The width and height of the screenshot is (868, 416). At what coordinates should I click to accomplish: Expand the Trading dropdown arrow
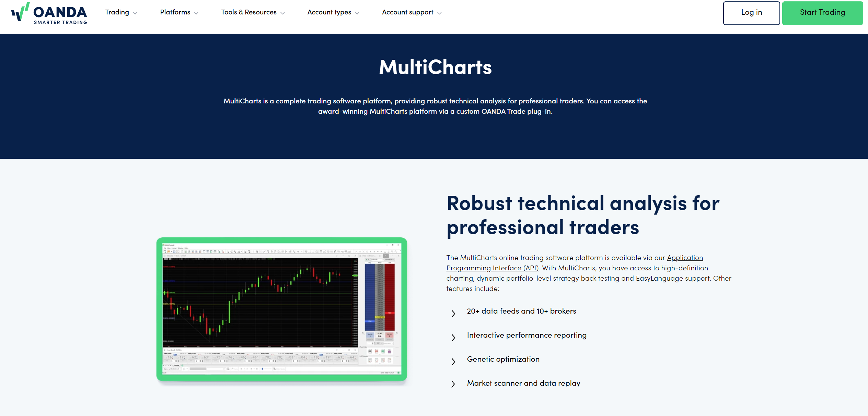click(x=135, y=13)
